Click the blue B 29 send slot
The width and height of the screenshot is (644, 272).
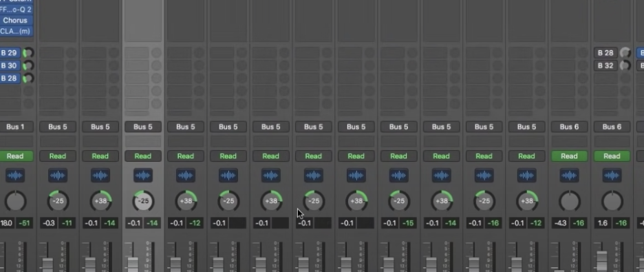pos(10,52)
